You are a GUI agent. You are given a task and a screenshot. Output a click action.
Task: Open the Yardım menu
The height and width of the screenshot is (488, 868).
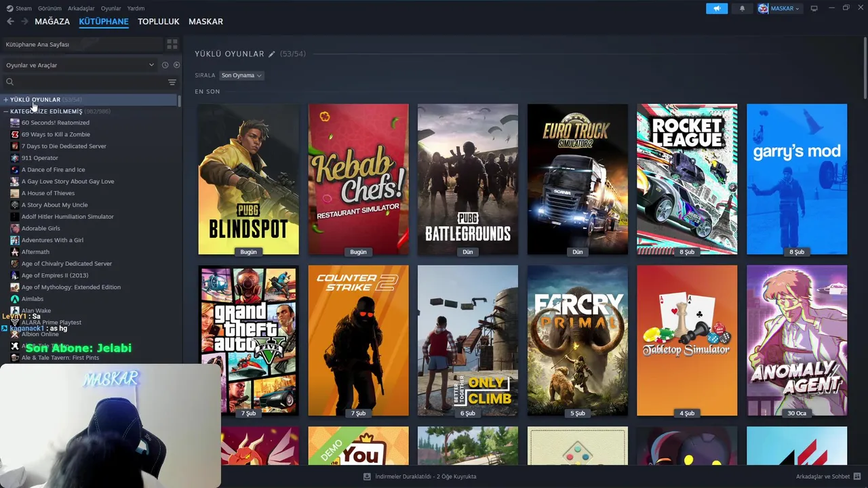click(136, 8)
